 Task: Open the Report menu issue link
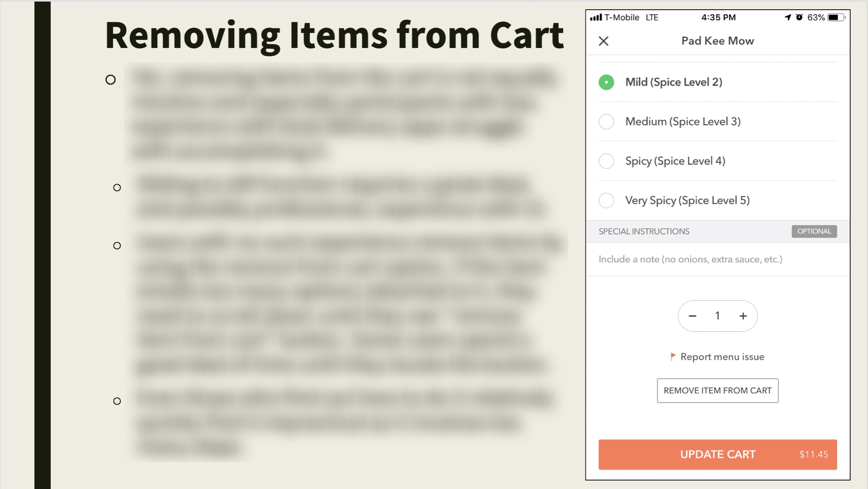point(722,357)
